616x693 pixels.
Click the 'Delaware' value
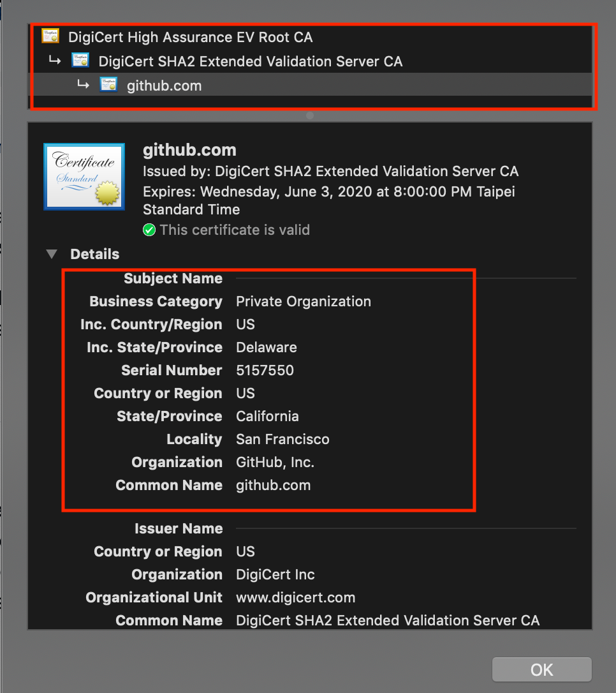(x=267, y=347)
